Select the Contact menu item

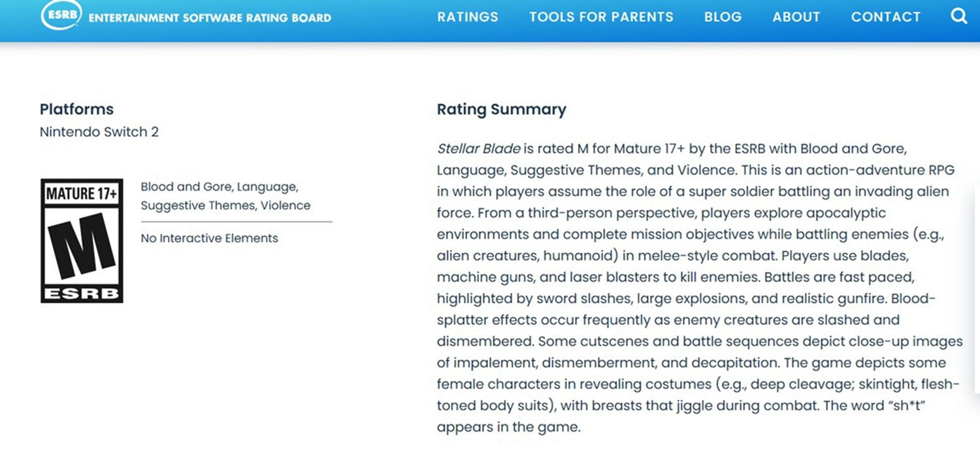click(885, 17)
